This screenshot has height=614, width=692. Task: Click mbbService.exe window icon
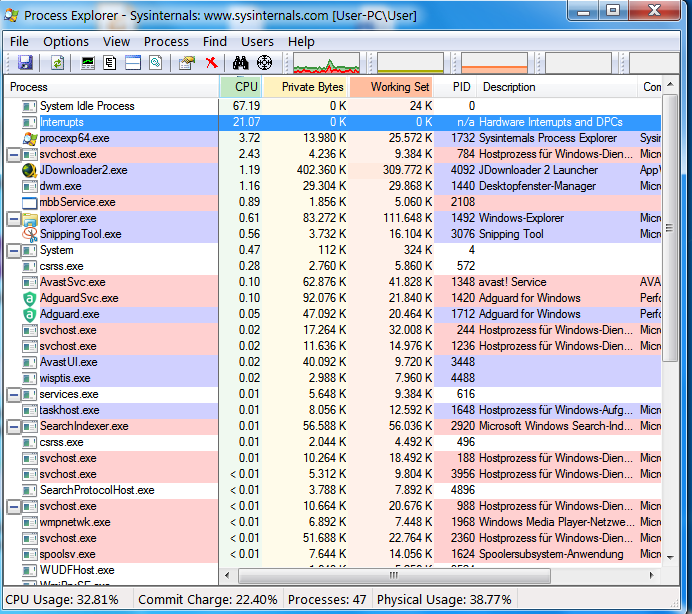click(30, 203)
